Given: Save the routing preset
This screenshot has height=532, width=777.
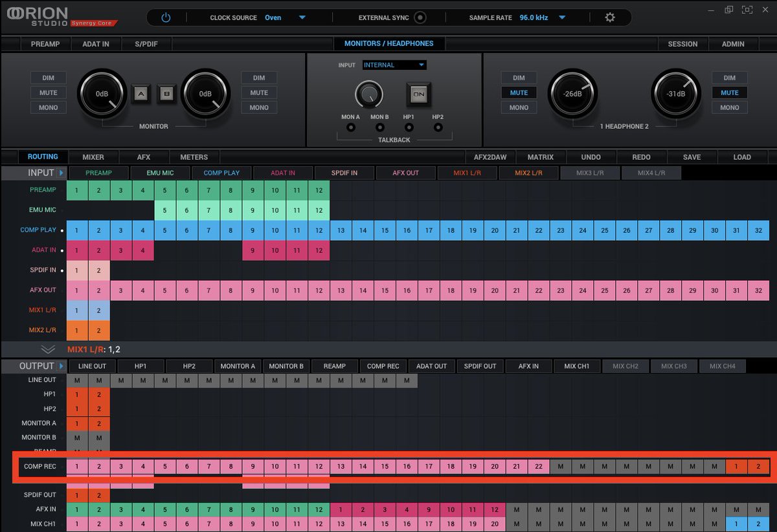Looking at the screenshot, I should click(692, 157).
